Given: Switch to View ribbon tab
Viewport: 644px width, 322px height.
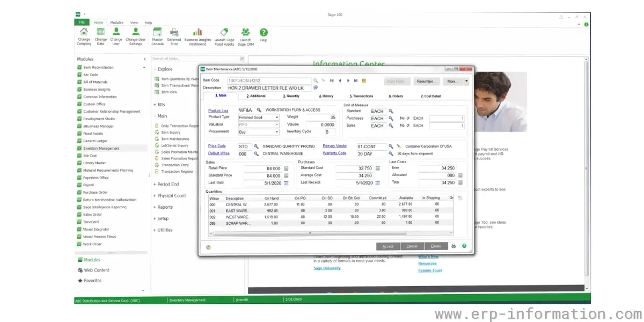Looking at the screenshot, I should coord(134,23).
